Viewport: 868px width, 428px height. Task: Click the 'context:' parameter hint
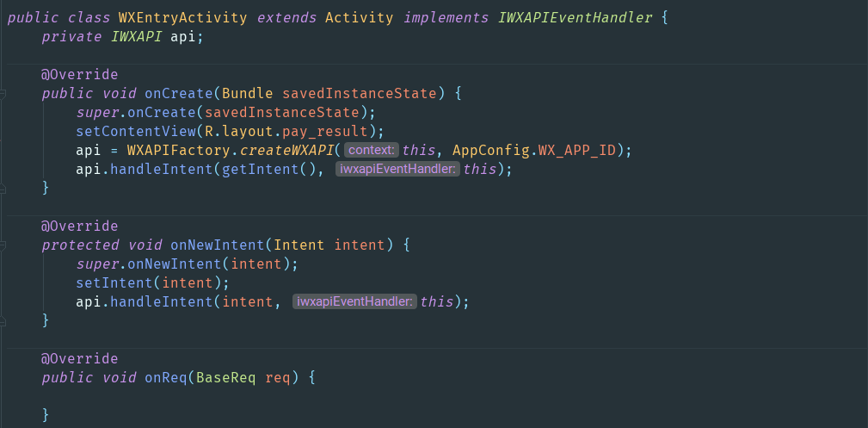(372, 150)
